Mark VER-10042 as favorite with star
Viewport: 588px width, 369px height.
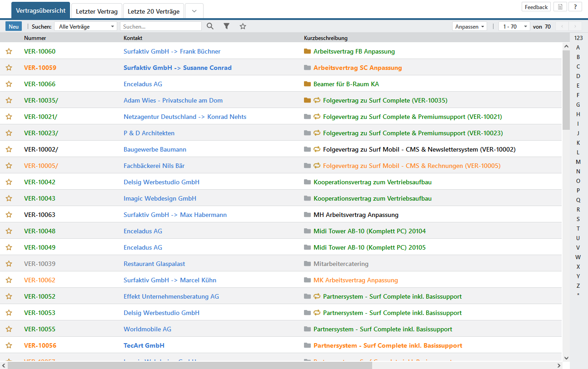coord(9,182)
